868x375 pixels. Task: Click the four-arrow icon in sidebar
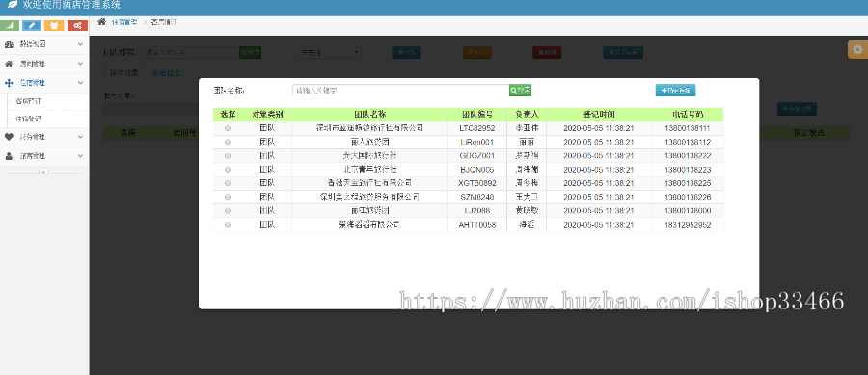pos(9,83)
